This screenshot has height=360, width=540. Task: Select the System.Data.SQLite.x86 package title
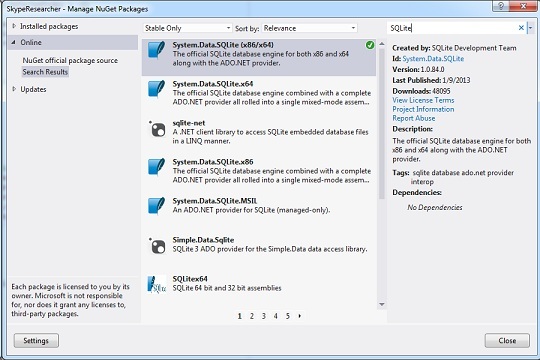(x=213, y=162)
